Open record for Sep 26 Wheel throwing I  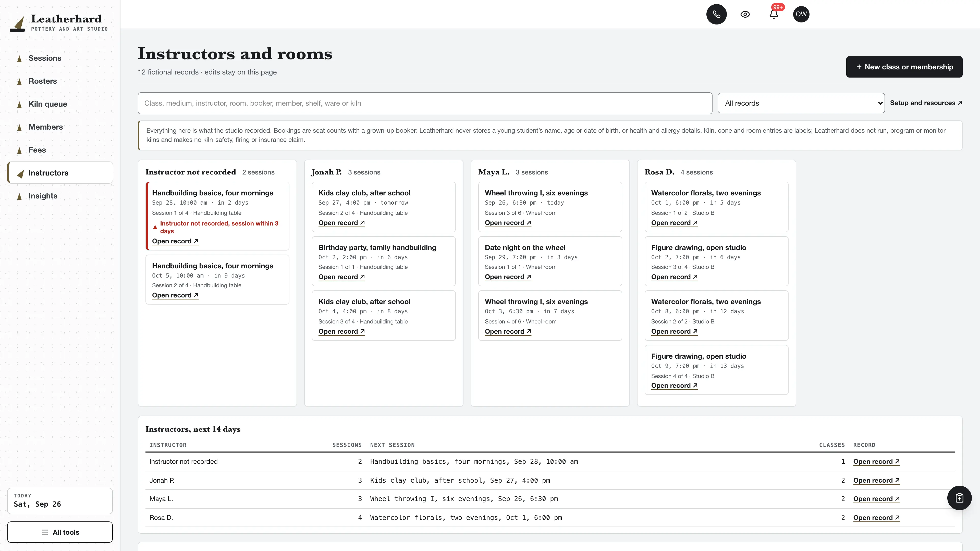coord(508,223)
